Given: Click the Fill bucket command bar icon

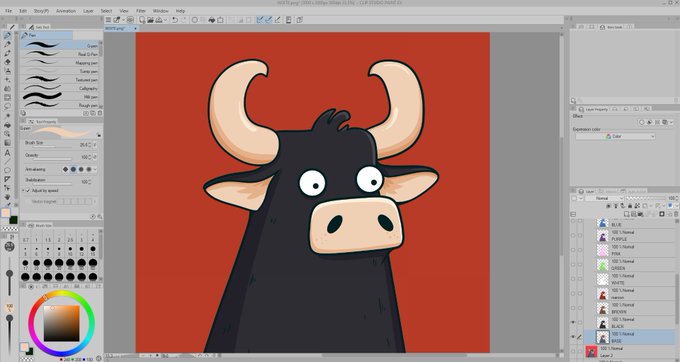Looking at the screenshot, I should pos(212,20).
